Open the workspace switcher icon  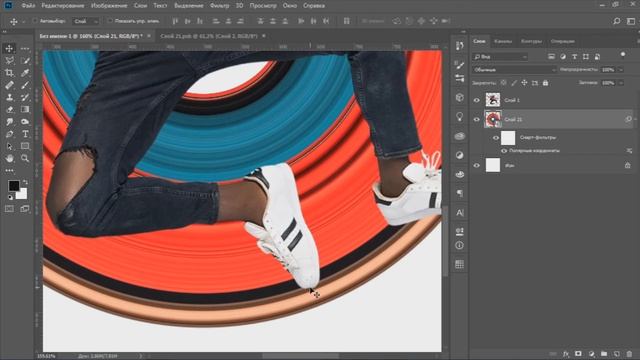[631, 21]
